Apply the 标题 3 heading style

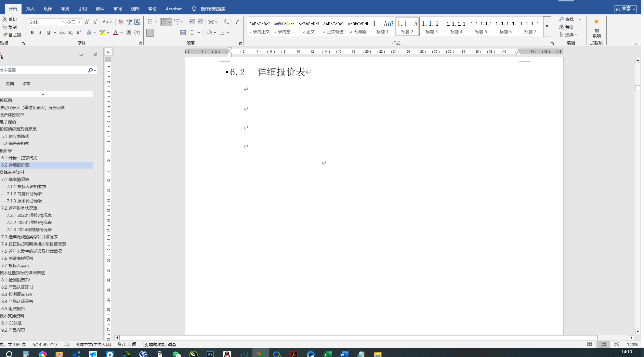click(432, 27)
